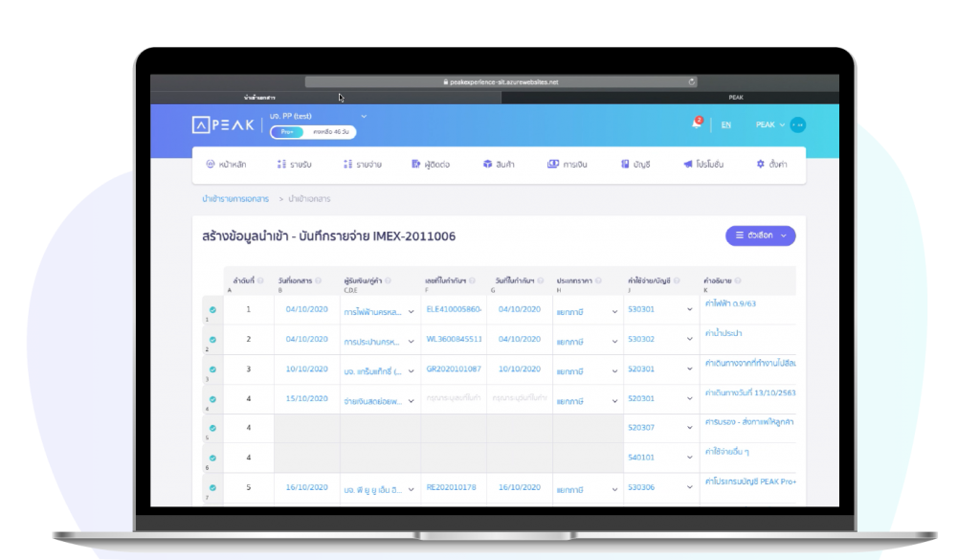
Task: Toggle the check mark on row 1
Action: pos(212,310)
